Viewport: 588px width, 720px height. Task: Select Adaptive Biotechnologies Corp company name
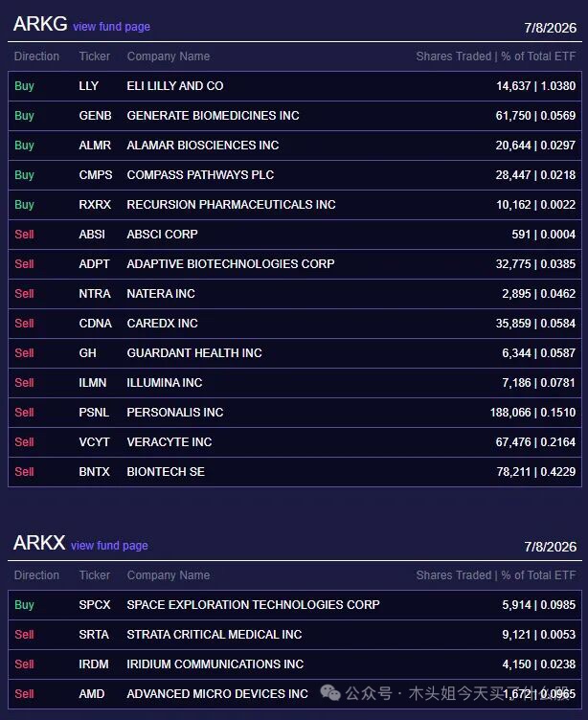[231, 264]
